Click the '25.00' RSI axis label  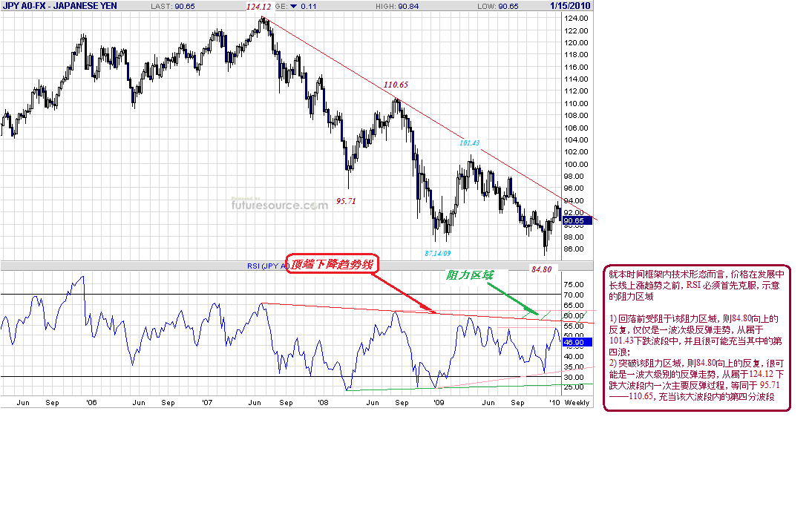(x=574, y=387)
